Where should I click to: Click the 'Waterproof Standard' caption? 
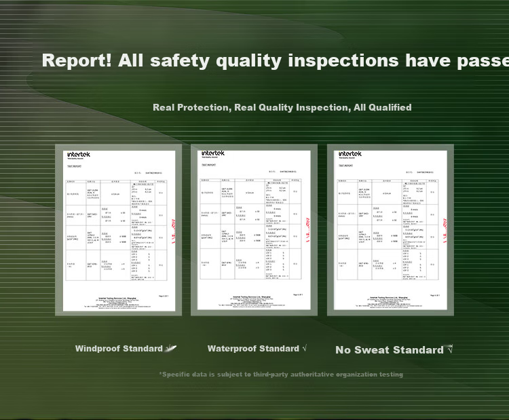click(253, 349)
